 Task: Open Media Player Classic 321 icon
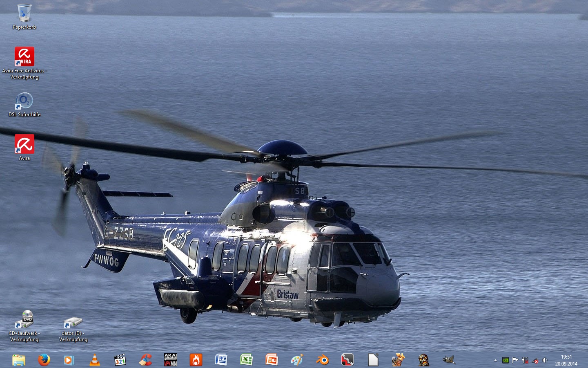point(120,360)
